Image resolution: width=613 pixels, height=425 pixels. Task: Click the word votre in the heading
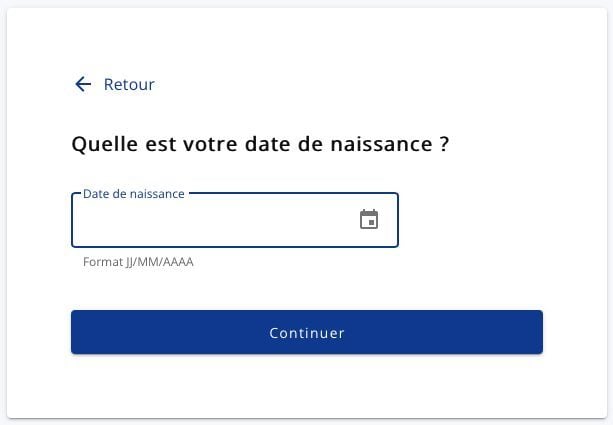210,144
